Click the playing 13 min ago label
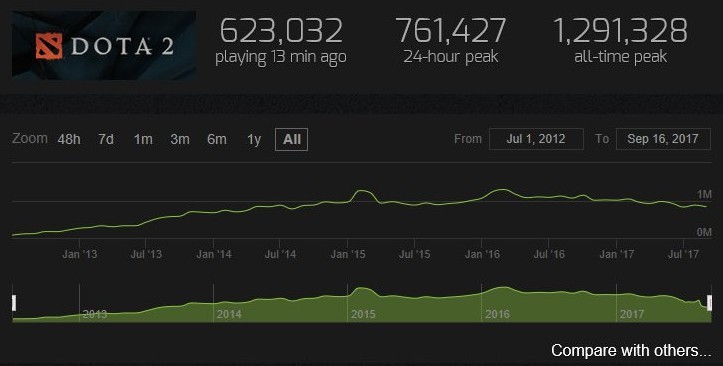Viewport: 723px width, 366px height. pos(281,57)
